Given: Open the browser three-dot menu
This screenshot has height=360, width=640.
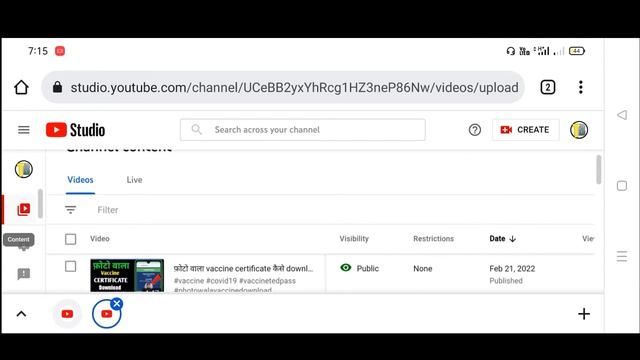Looking at the screenshot, I should [580, 87].
